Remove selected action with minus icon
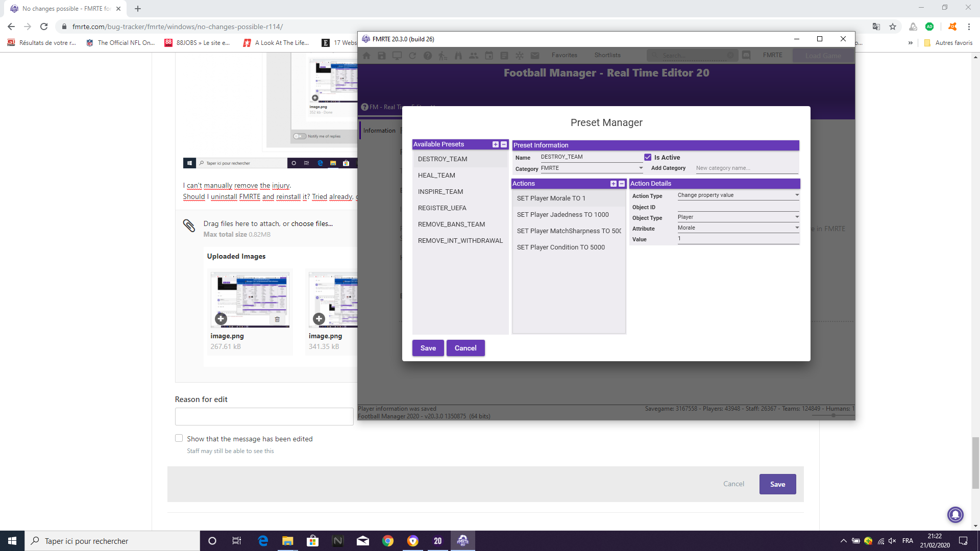Viewport: 980px width, 551px height. [622, 184]
